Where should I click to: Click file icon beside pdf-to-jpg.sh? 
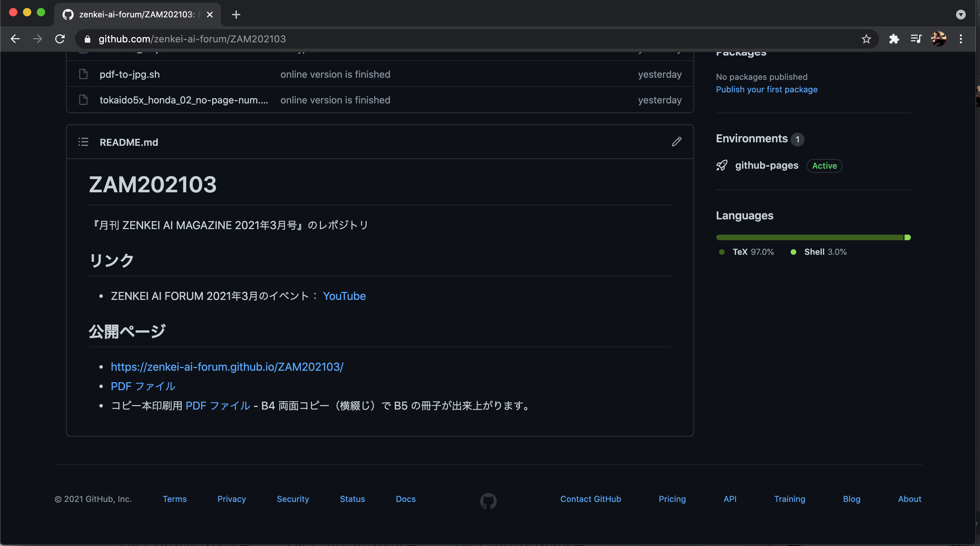click(83, 74)
